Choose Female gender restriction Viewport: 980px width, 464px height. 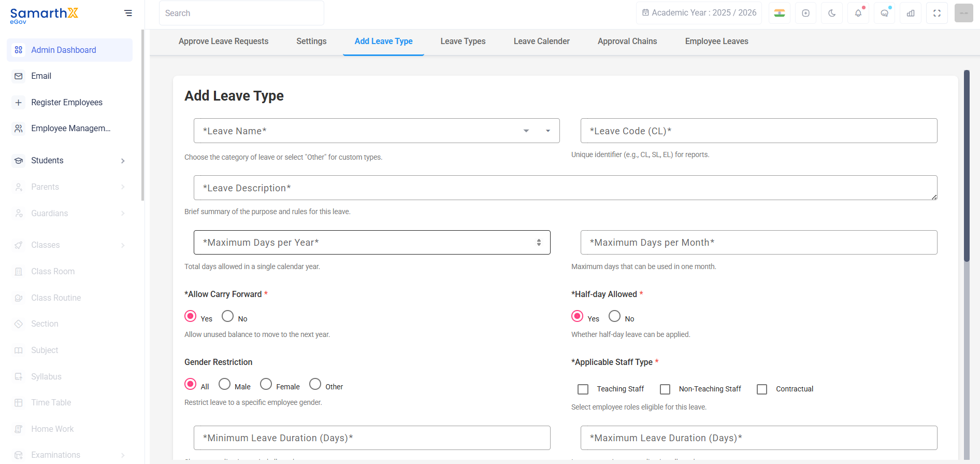[266, 384]
